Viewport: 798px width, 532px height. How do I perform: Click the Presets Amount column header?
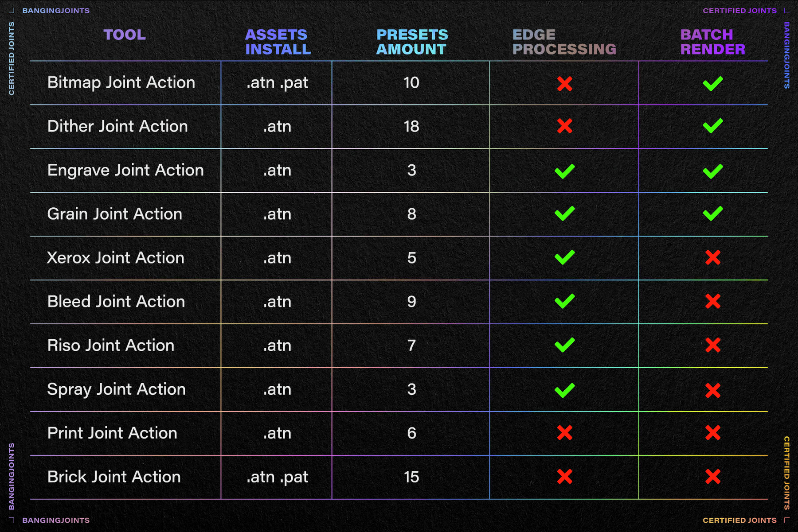click(412, 42)
